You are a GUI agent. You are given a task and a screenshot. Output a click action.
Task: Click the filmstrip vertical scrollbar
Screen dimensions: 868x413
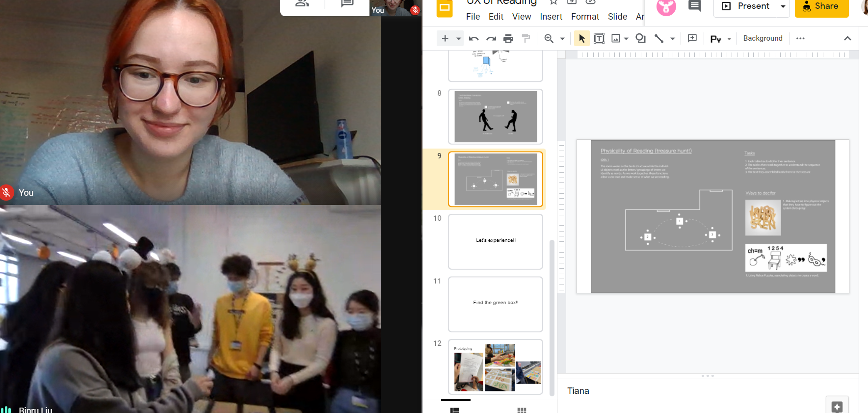coord(552,318)
